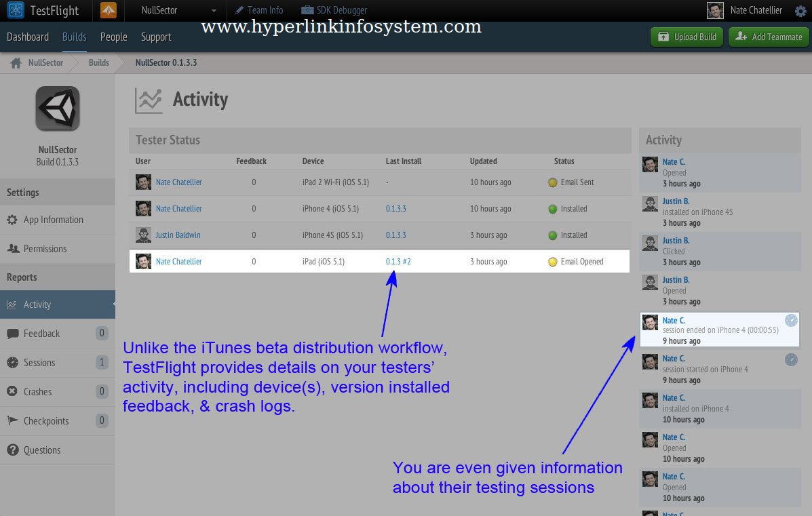Switch to the Builds tab
Image resolution: width=812 pixels, height=516 pixels.
tap(74, 37)
